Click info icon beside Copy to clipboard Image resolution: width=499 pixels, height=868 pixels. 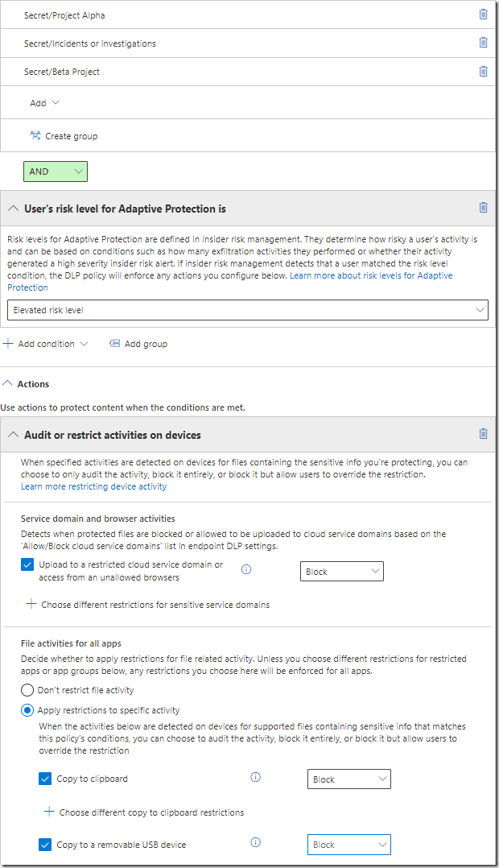[x=255, y=778]
